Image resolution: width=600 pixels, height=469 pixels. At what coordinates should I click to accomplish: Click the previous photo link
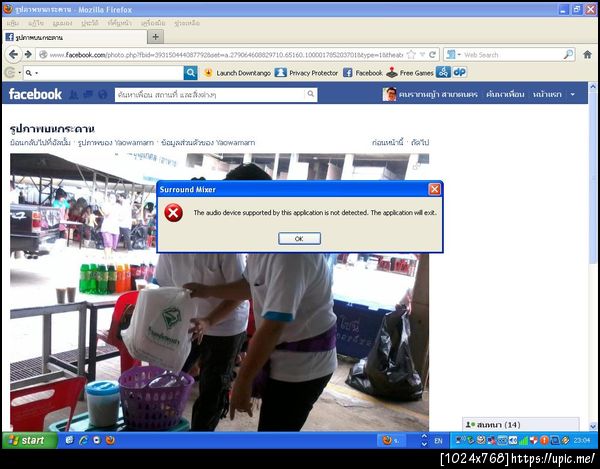coord(388,143)
